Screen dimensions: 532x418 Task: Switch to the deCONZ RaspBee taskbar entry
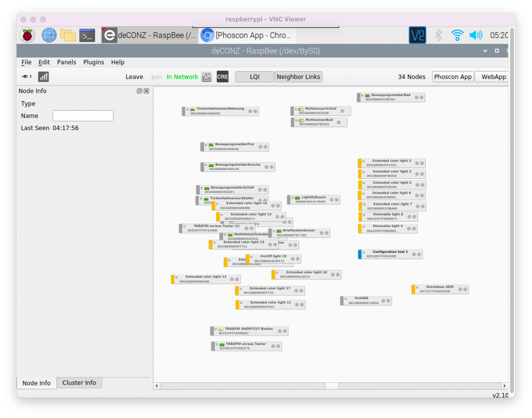[x=149, y=35]
